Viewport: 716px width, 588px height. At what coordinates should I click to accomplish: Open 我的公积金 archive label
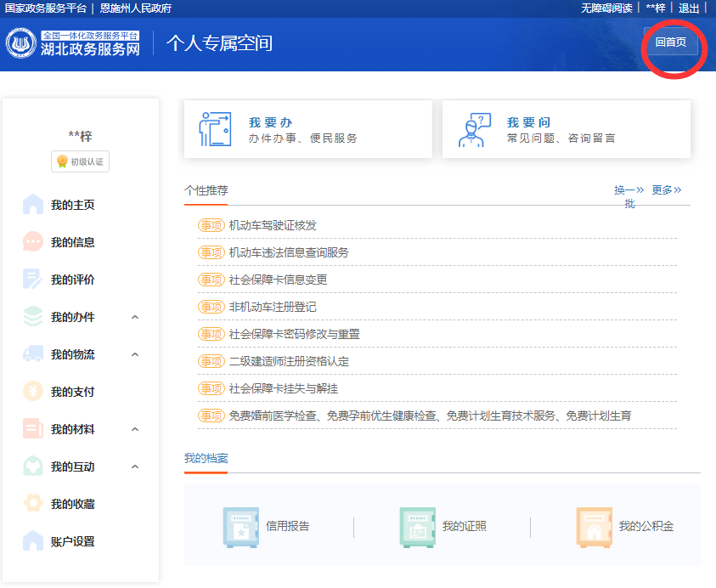[x=646, y=526]
